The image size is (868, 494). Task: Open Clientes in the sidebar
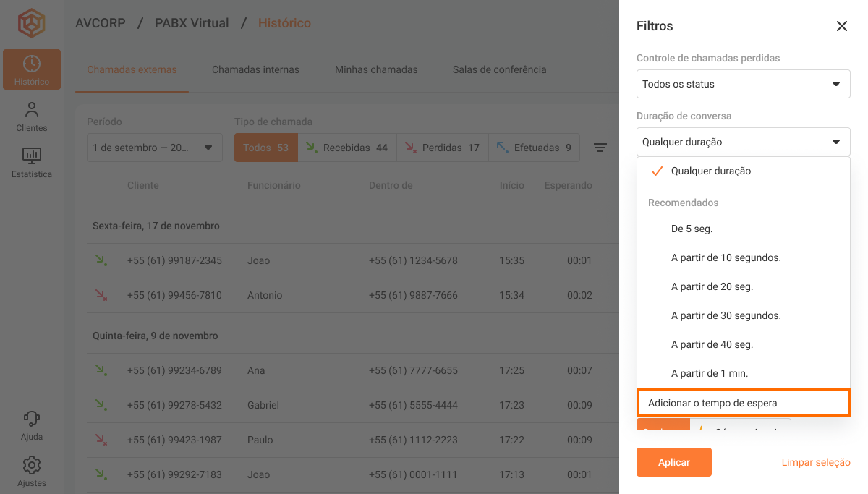tap(31, 116)
